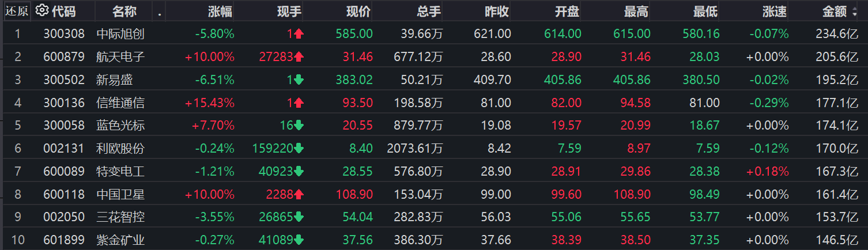
Task: Open the column settings gear icon
Action: (x=41, y=10)
